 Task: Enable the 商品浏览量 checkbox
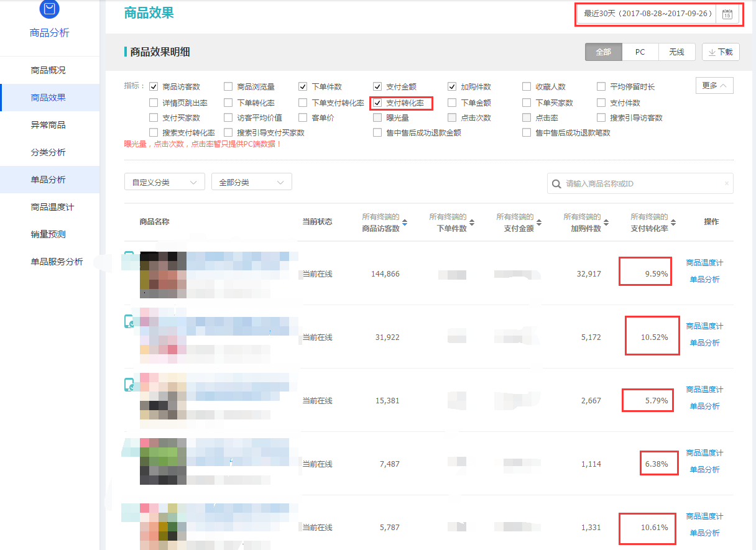point(228,87)
